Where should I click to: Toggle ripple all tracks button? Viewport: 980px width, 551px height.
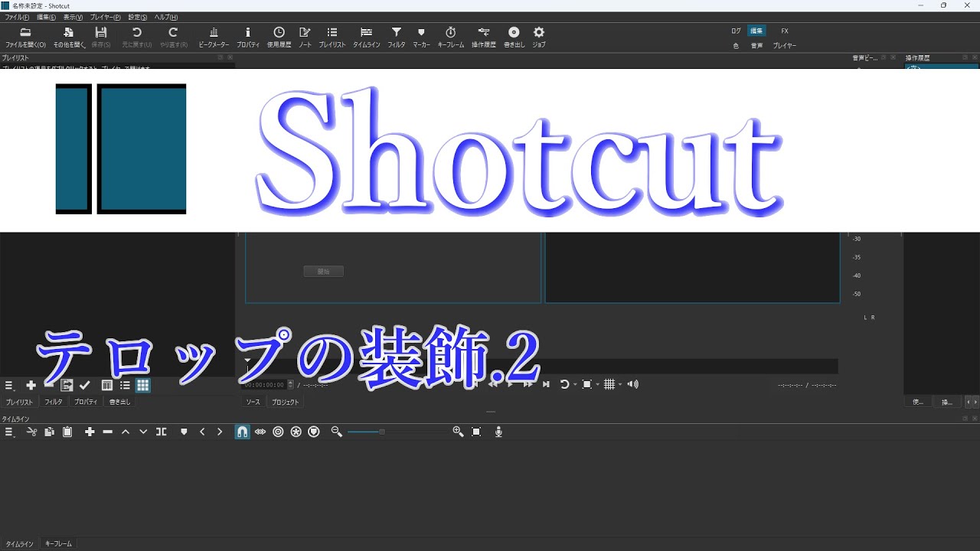point(296,432)
